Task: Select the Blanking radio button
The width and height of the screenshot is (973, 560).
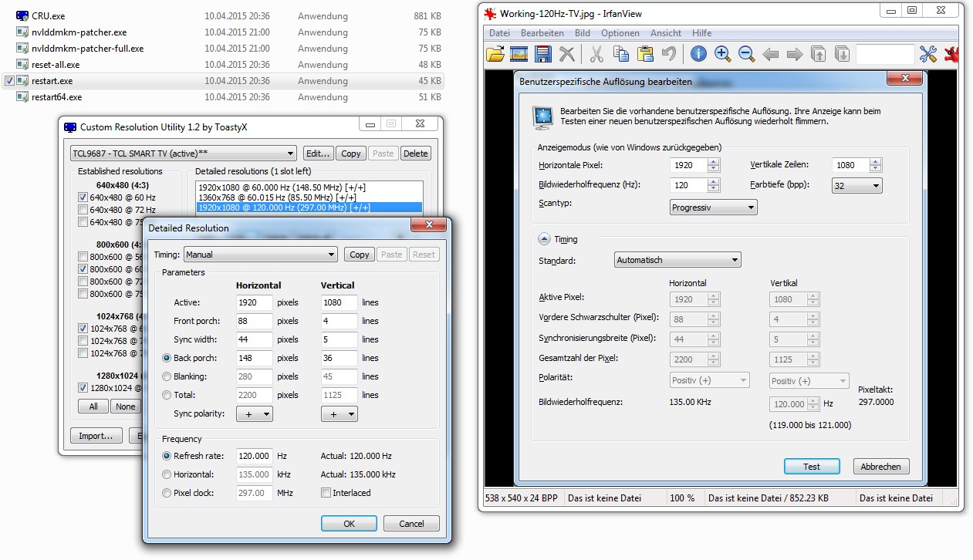Action: pyautogui.click(x=167, y=376)
